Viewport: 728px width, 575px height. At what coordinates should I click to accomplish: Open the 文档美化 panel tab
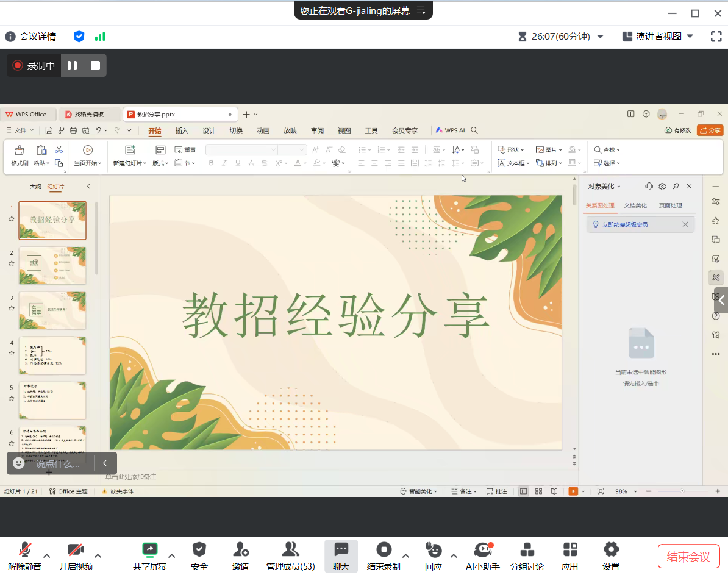pyautogui.click(x=635, y=205)
